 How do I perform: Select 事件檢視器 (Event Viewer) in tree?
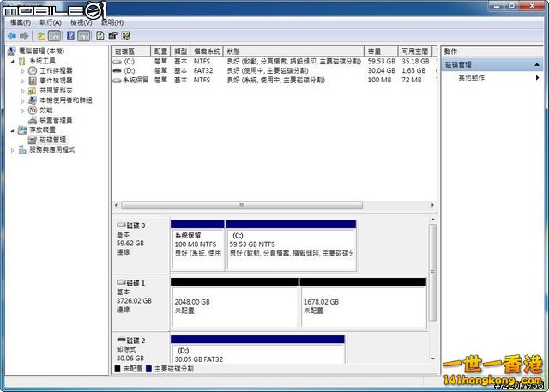(55, 81)
